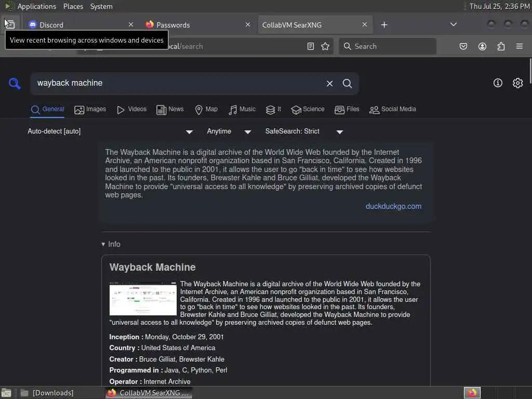Switch to the Passwords tab
The image size is (532, 399).
(198, 25)
